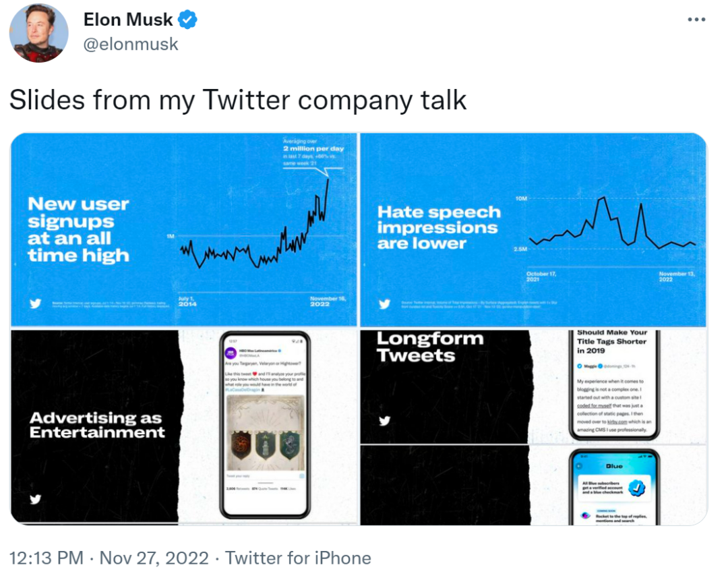Click Twitter bird on Advertising as Entertainment slide
The width and height of the screenshot is (728, 578).
(36, 499)
